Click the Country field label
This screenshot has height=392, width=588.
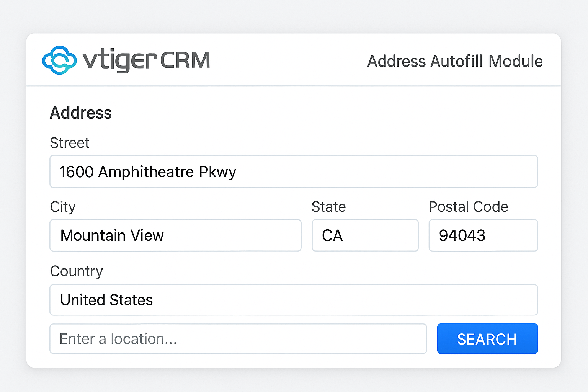(76, 271)
